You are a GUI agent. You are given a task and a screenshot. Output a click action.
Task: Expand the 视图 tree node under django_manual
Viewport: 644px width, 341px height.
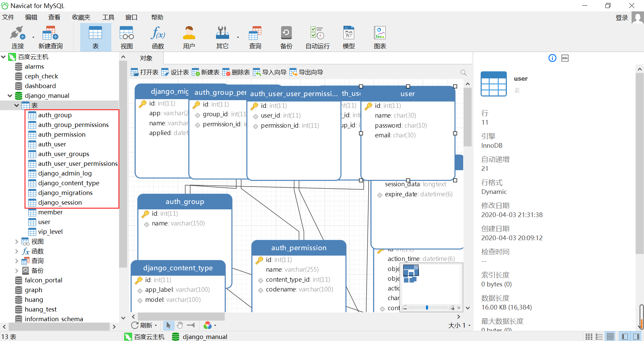tap(17, 242)
